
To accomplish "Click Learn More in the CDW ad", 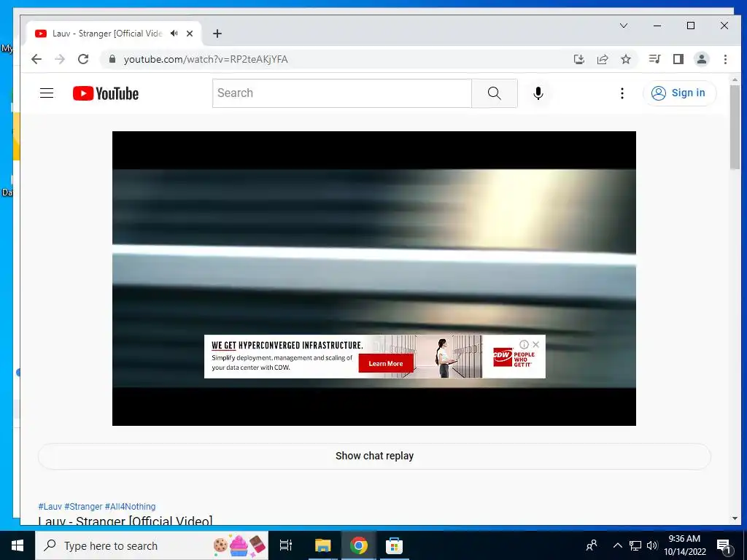I will (x=386, y=363).
